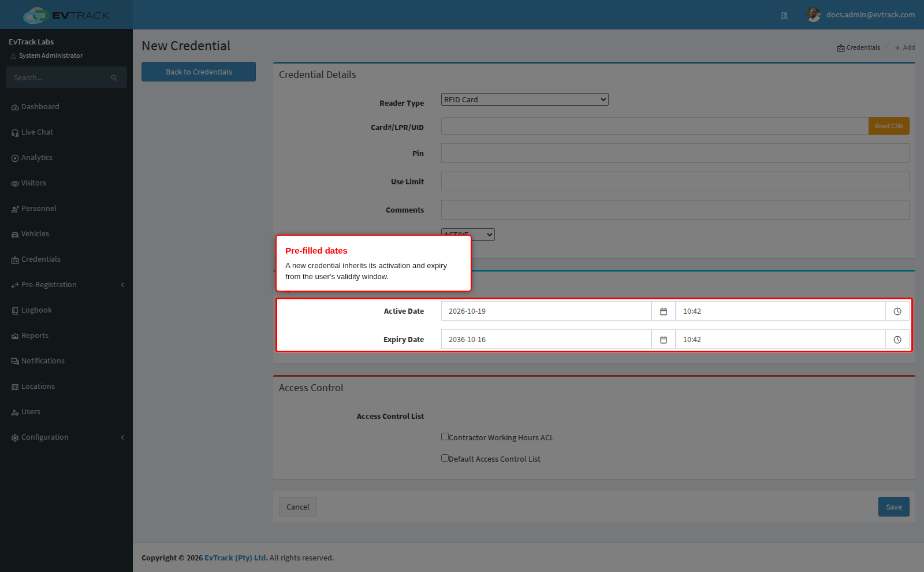Click into the Comments field

tap(675, 210)
